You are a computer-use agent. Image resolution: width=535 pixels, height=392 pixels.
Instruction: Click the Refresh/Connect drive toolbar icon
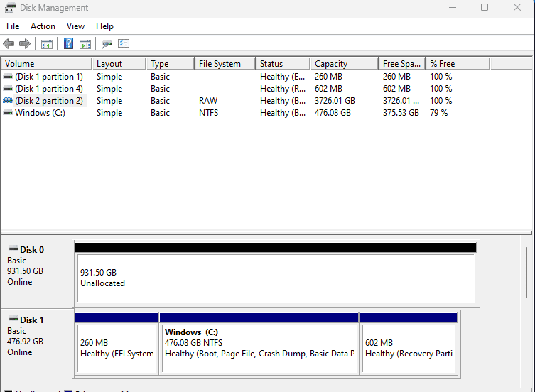107,44
